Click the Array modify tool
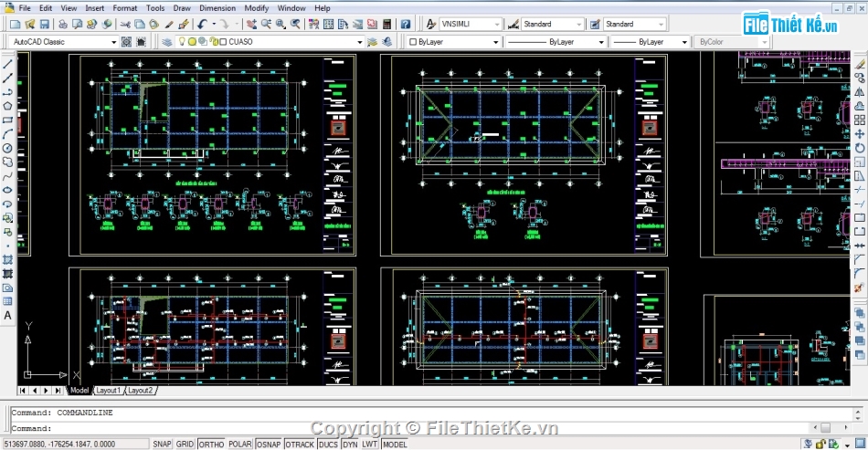Image resolution: width=868 pixels, height=450 pixels. (x=860, y=120)
